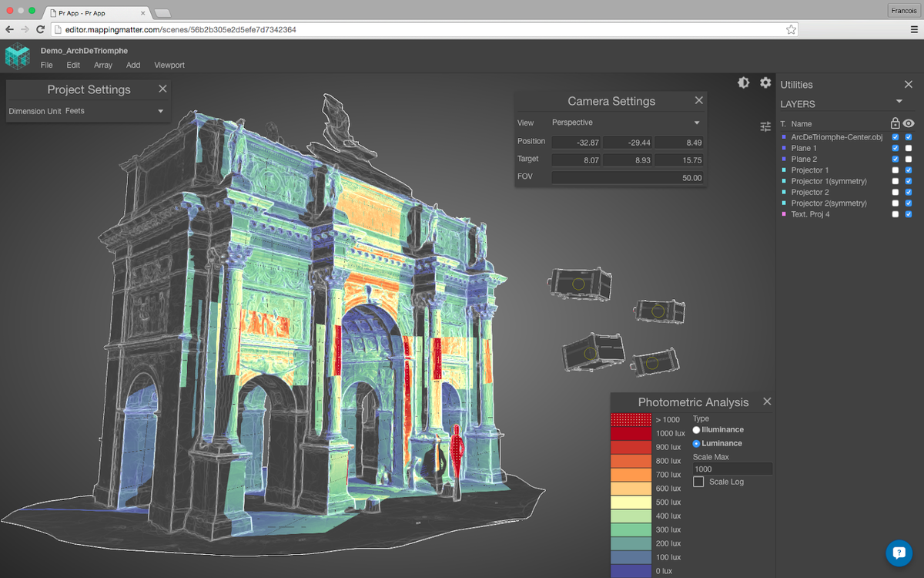This screenshot has width=924, height=578.
Task: Open the Array menu
Action: point(103,66)
